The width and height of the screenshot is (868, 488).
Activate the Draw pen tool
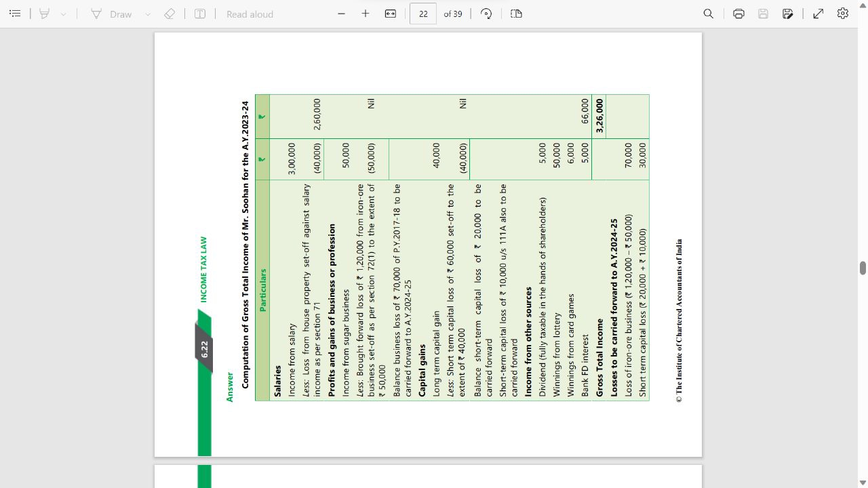pos(113,14)
